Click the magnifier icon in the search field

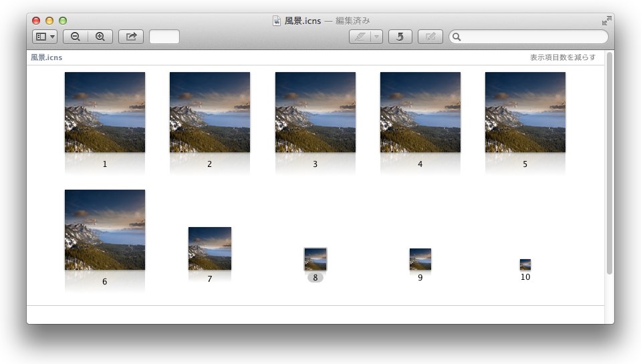pos(457,37)
